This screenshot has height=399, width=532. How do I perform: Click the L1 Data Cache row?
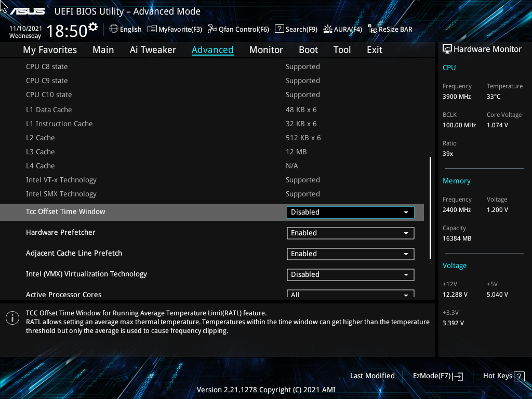[x=212, y=110]
